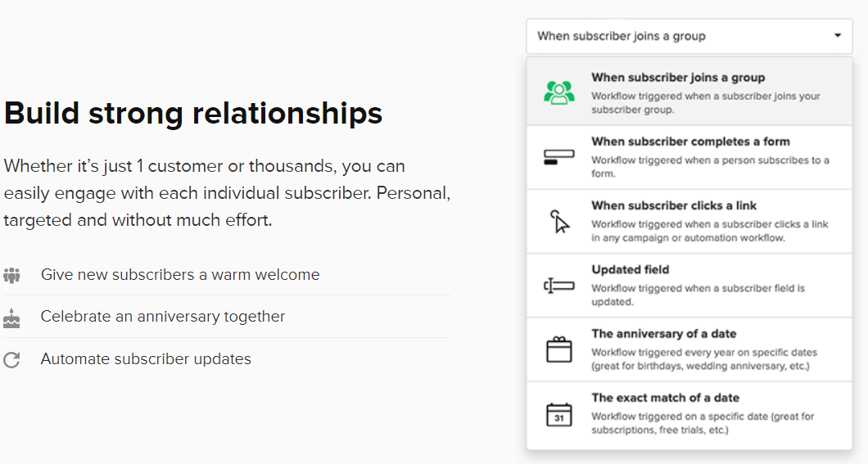Click the people icon beside warm welcome

(x=11, y=275)
